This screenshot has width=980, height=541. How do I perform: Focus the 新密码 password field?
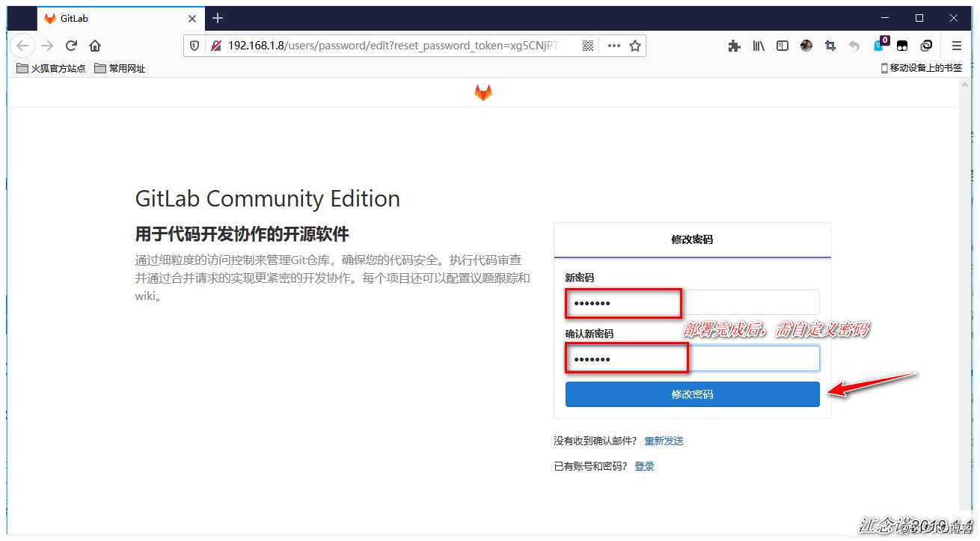(x=693, y=302)
